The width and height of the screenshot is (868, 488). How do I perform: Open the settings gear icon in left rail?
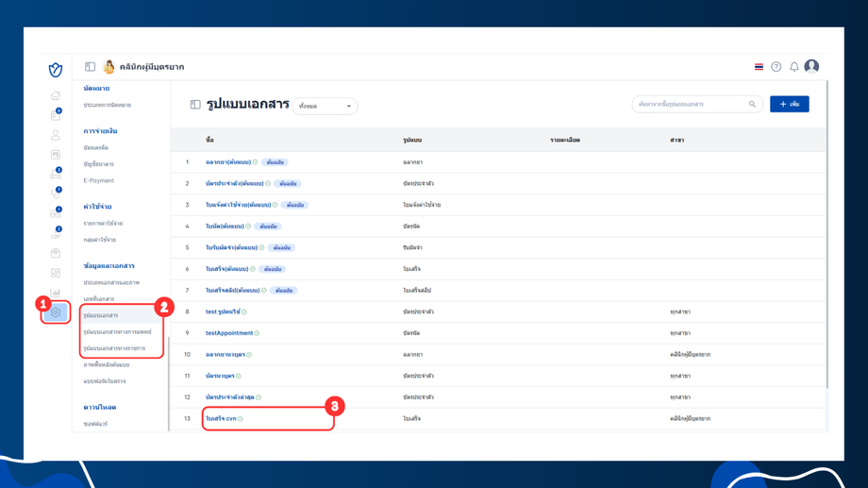(56, 312)
